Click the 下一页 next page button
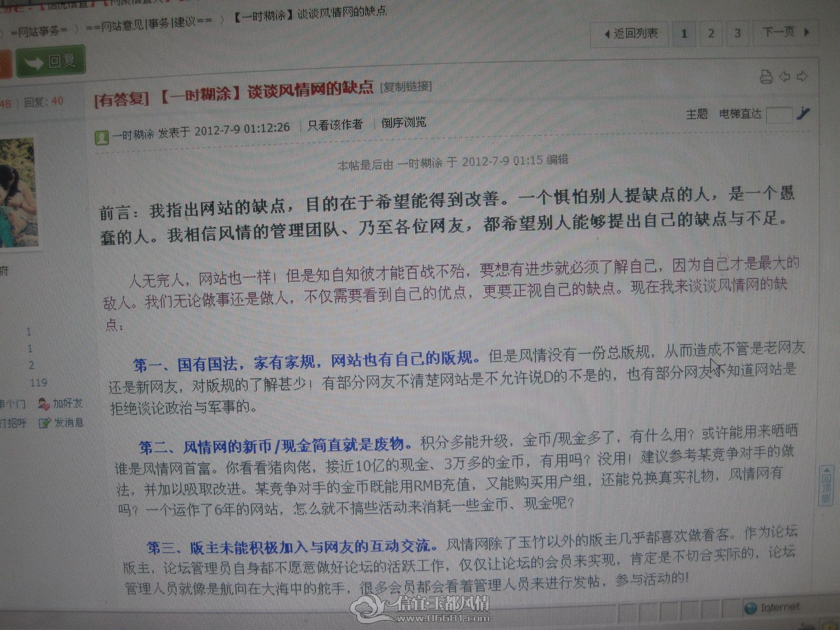Screen dimensions: 840x630 (x=785, y=33)
